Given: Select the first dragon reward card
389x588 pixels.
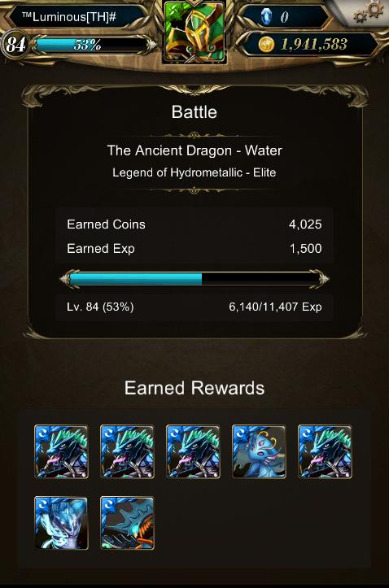Looking at the screenshot, I should [x=62, y=451].
